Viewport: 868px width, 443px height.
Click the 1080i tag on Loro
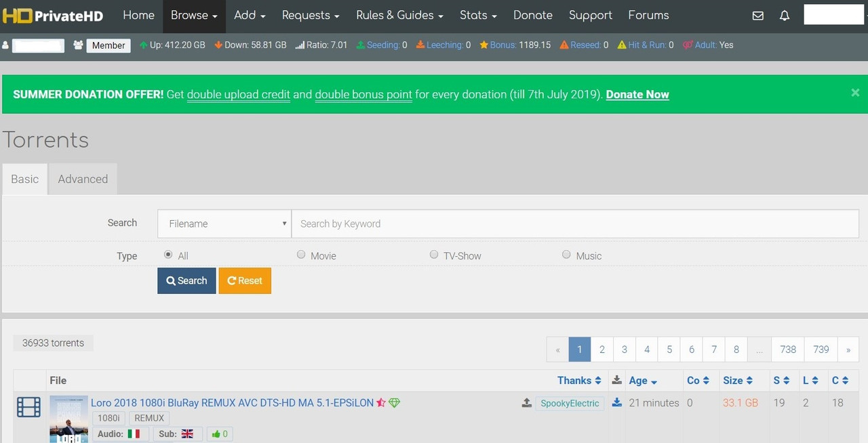tap(107, 419)
